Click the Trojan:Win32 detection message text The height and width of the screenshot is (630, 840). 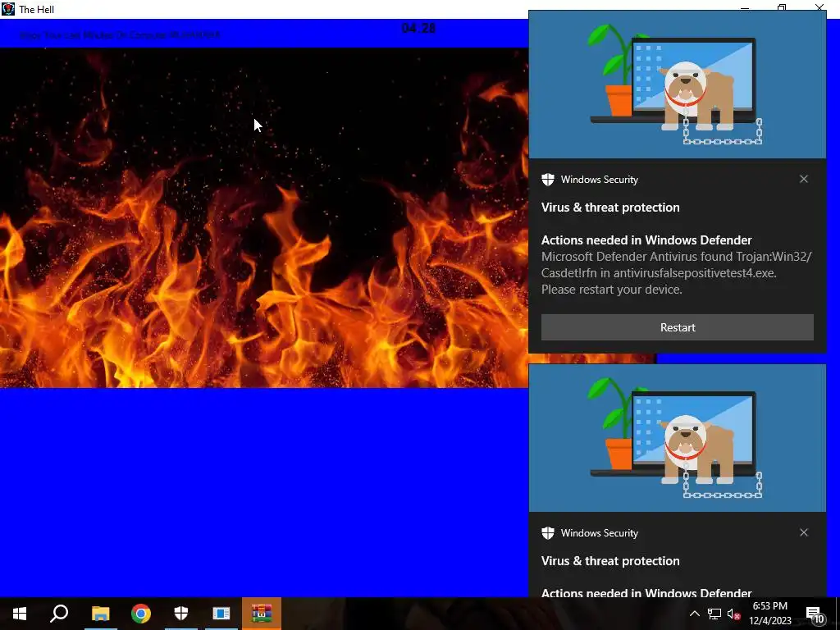(676, 272)
